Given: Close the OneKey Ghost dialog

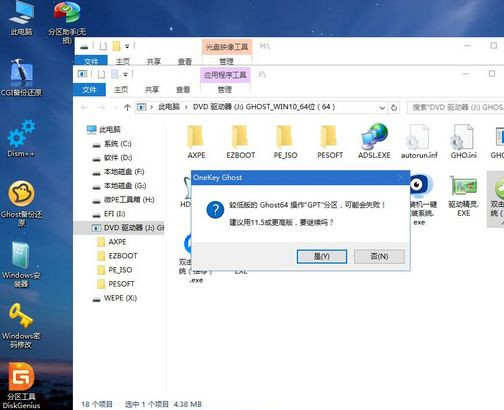Looking at the screenshot, I should point(401,177).
